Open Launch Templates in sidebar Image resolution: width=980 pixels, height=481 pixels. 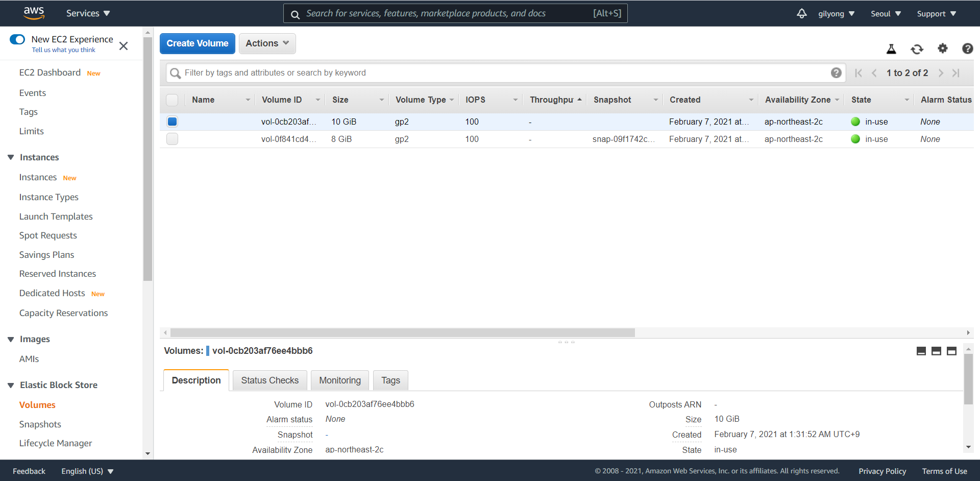click(x=56, y=217)
